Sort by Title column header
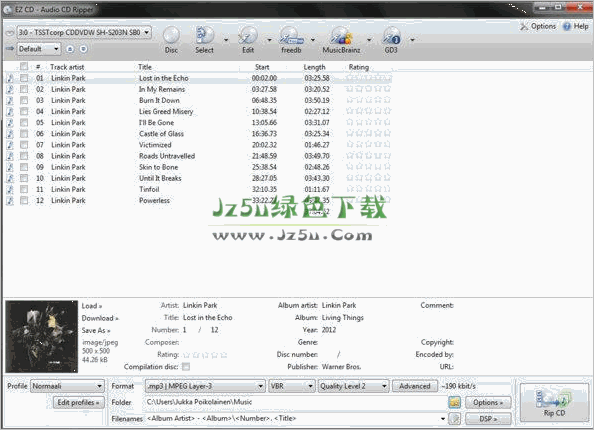The height and width of the screenshot is (430, 594). pyautogui.click(x=145, y=67)
